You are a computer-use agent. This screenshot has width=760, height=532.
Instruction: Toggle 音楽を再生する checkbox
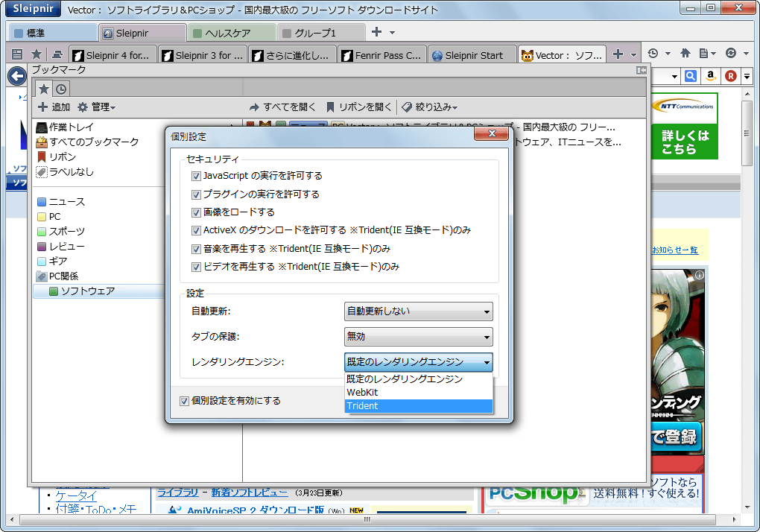[x=196, y=249]
